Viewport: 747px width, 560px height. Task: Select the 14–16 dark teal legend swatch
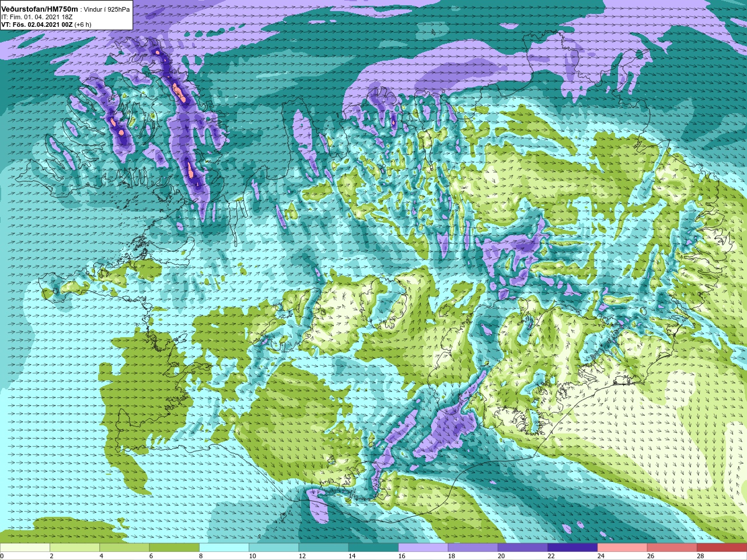[373, 548]
